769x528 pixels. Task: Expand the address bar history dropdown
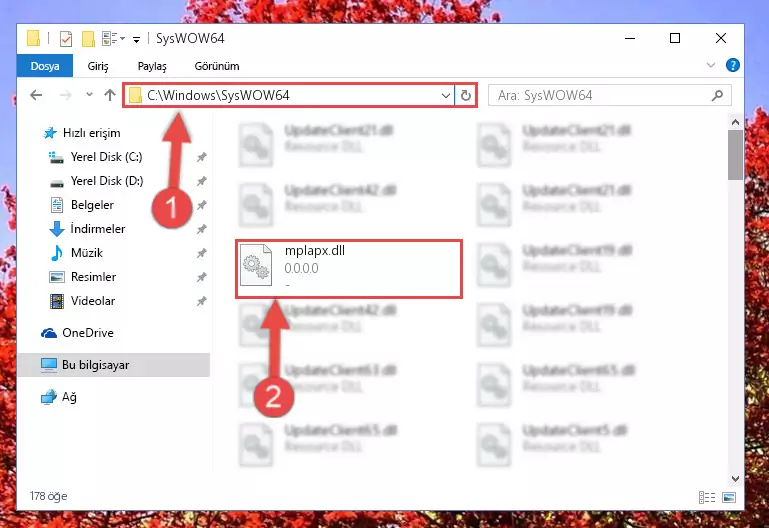[x=445, y=96]
